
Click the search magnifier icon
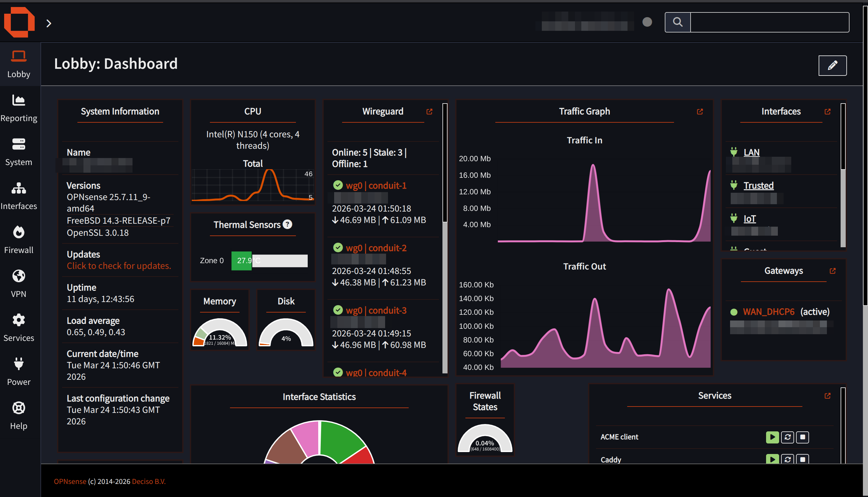pos(678,22)
